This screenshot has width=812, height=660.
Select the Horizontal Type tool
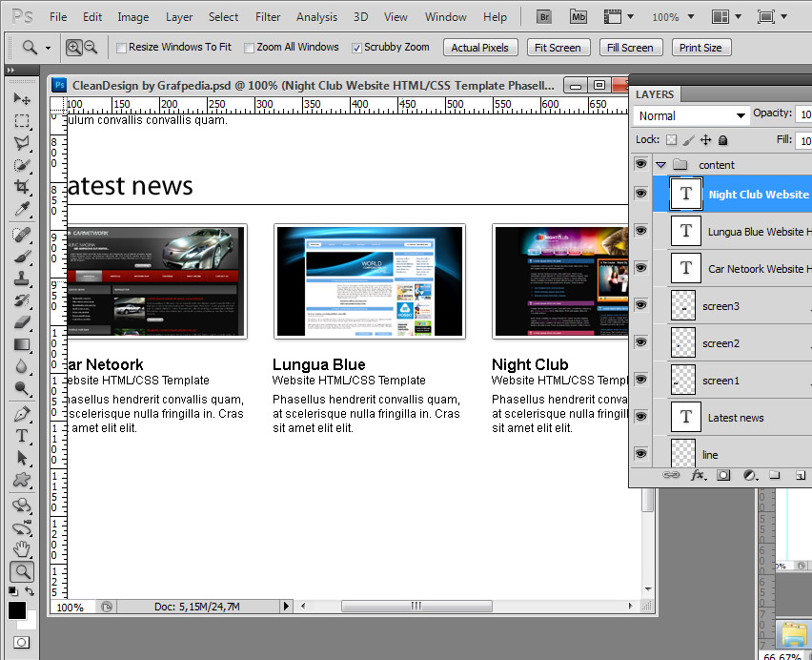tap(22, 436)
